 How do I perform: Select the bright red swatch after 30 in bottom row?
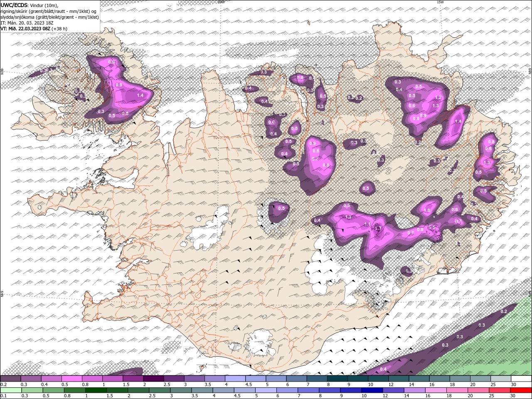pos(521,390)
